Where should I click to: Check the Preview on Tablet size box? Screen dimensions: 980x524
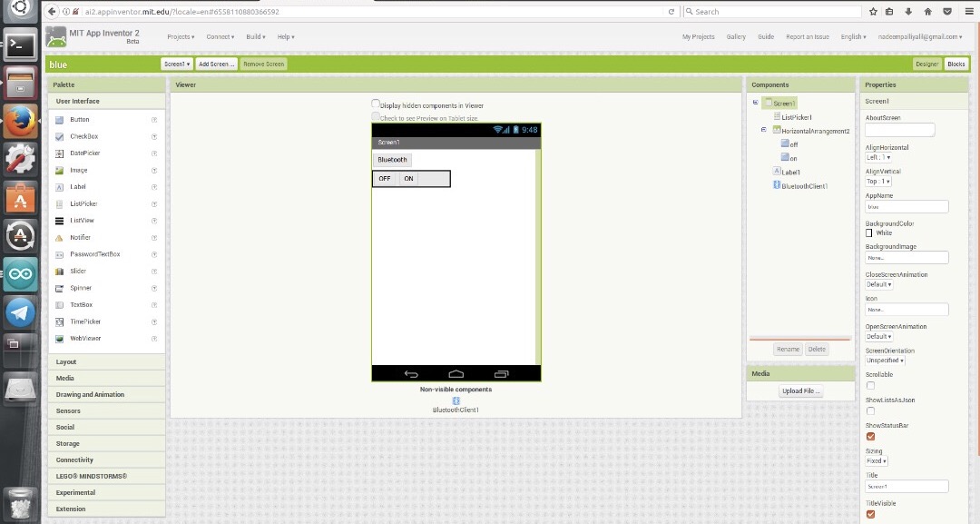point(376,116)
